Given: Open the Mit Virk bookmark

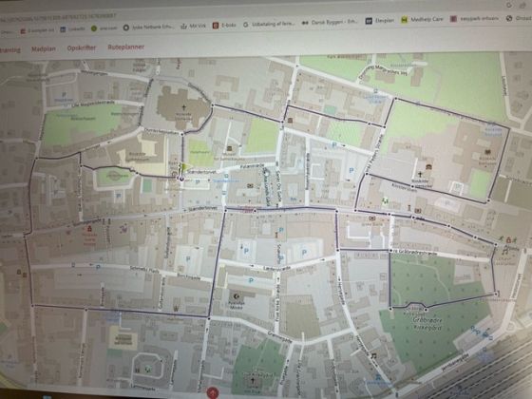Looking at the screenshot, I should pyautogui.click(x=193, y=26).
